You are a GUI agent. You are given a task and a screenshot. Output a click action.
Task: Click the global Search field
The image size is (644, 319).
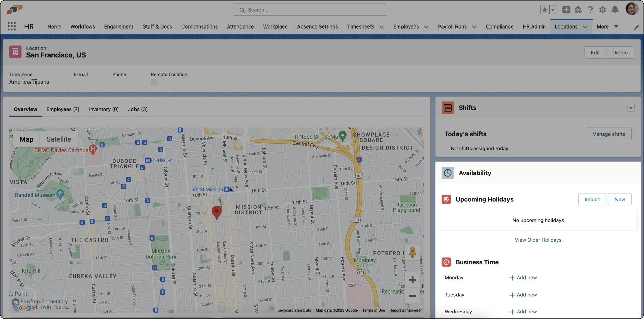pos(310,10)
